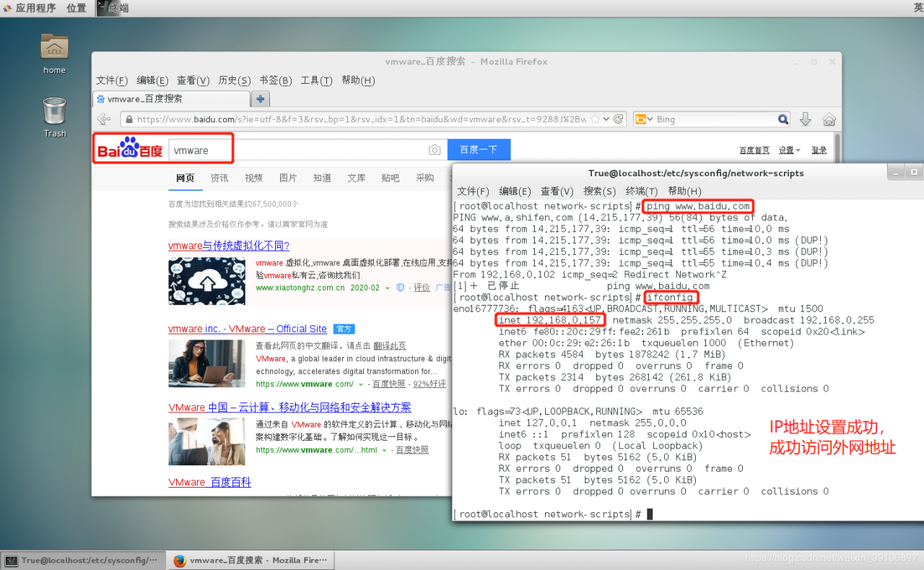Image resolution: width=924 pixels, height=570 pixels.
Task: Open vmware inc. - VMware Official Site result
Action: (x=248, y=329)
